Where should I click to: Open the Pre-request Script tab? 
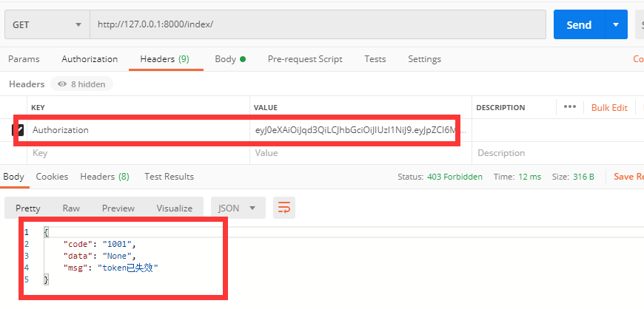click(x=305, y=59)
